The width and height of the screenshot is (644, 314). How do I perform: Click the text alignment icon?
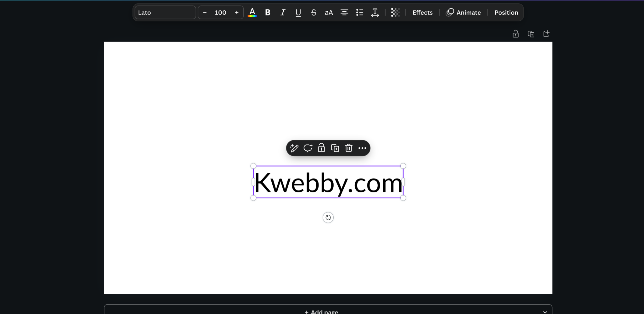coord(344,13)
